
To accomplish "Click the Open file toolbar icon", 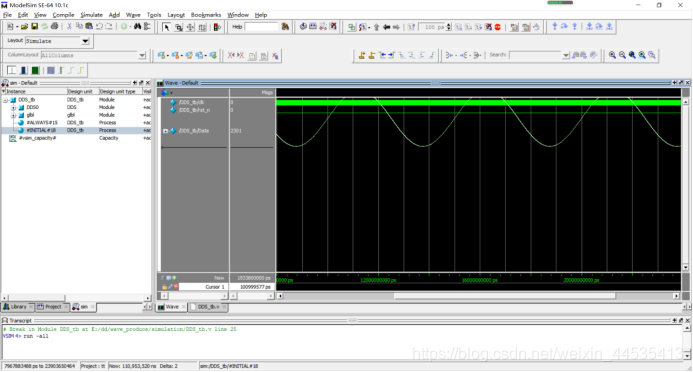I will click(24, 27).
